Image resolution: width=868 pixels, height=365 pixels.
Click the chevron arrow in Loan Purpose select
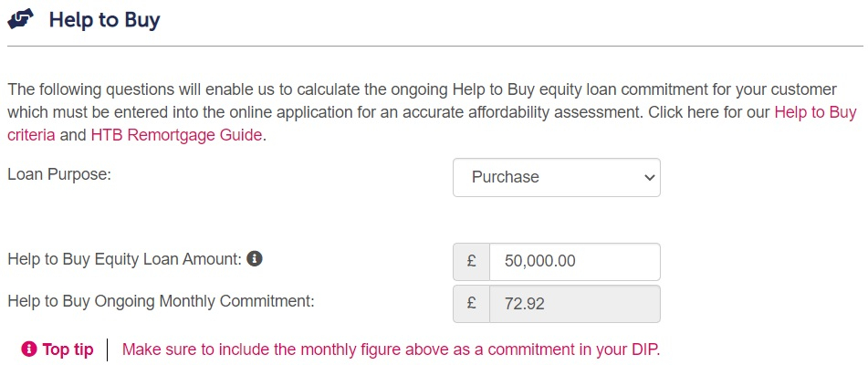(x=649, y=178)
